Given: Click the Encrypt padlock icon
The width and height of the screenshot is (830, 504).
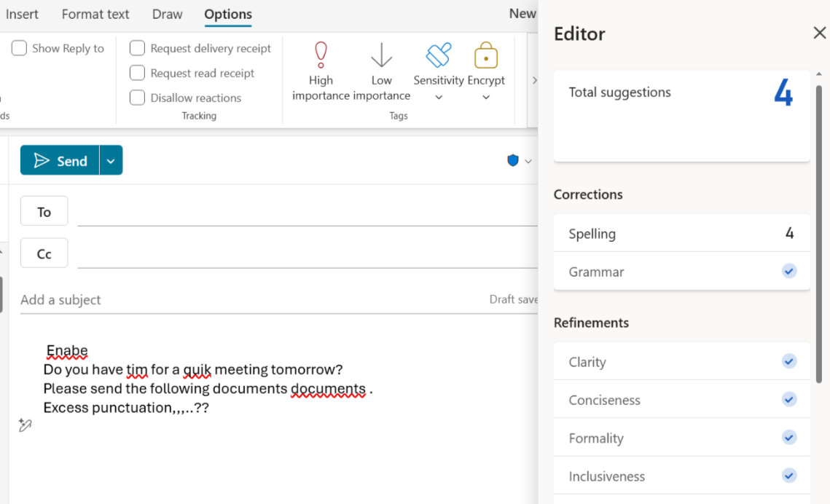Looking at the screenshot, I should pos(486,55).
